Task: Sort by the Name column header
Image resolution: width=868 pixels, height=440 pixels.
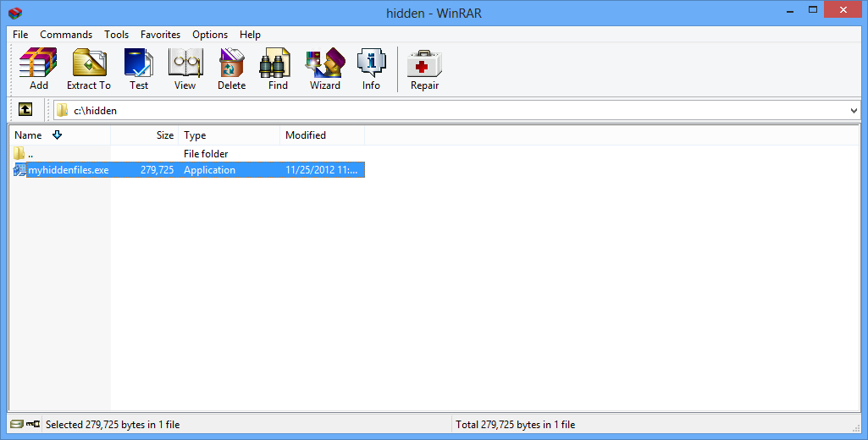Action: [60, 135]
